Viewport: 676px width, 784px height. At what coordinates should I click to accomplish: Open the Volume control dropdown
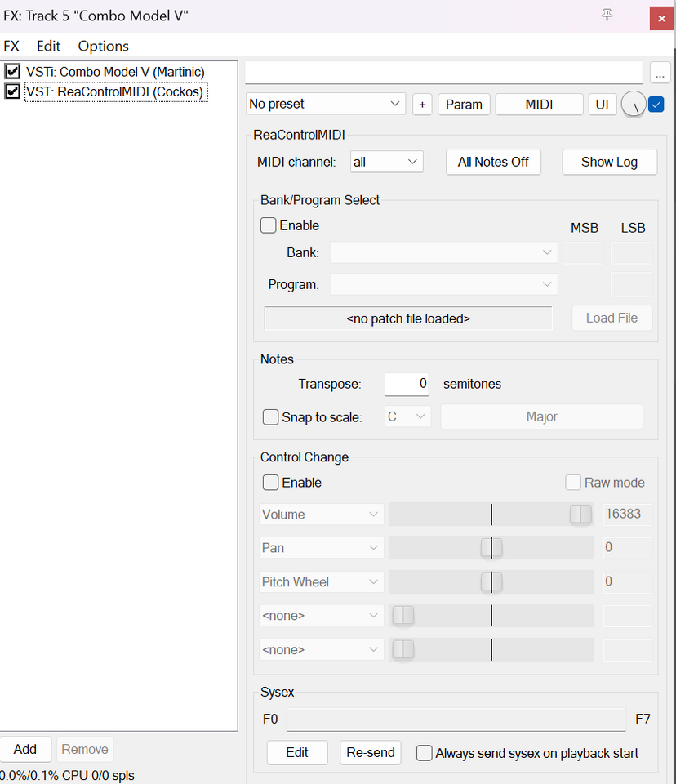[x=322, y=514]
